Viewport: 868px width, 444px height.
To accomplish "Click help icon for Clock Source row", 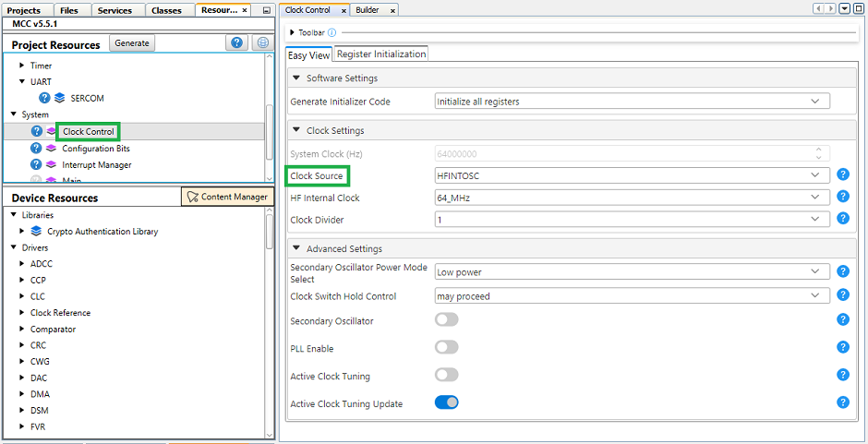I will click(842, 174).
